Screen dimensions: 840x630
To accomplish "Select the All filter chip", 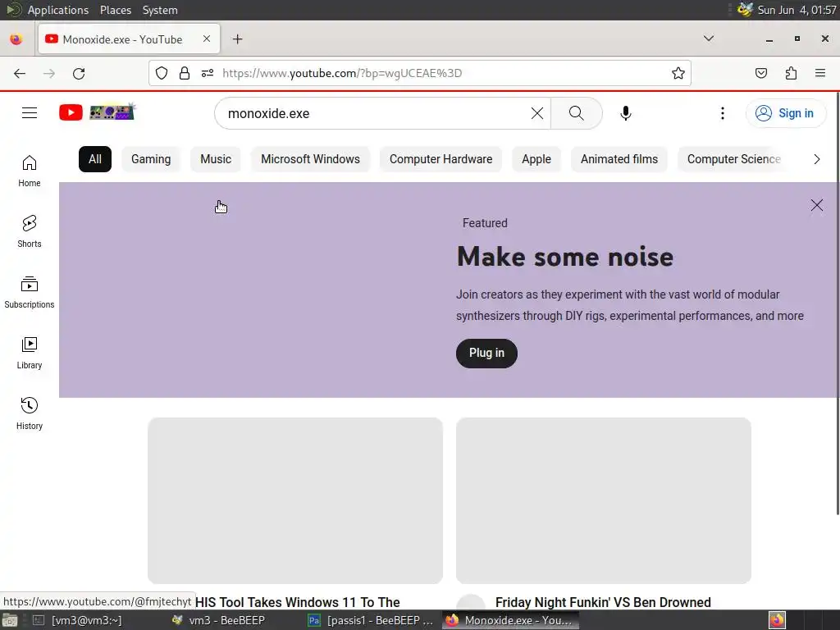I will coord(95,159).
